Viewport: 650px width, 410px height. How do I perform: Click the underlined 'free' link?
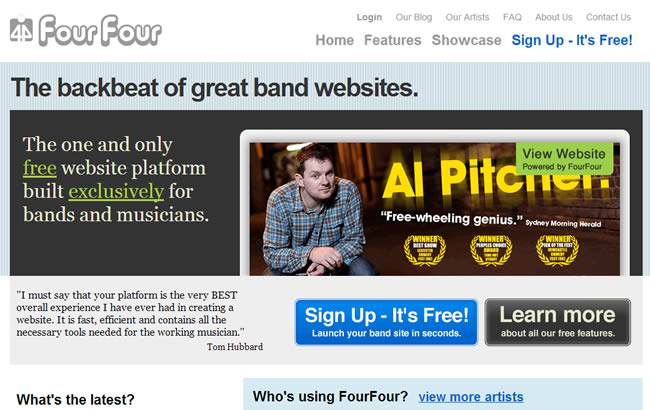40,168
